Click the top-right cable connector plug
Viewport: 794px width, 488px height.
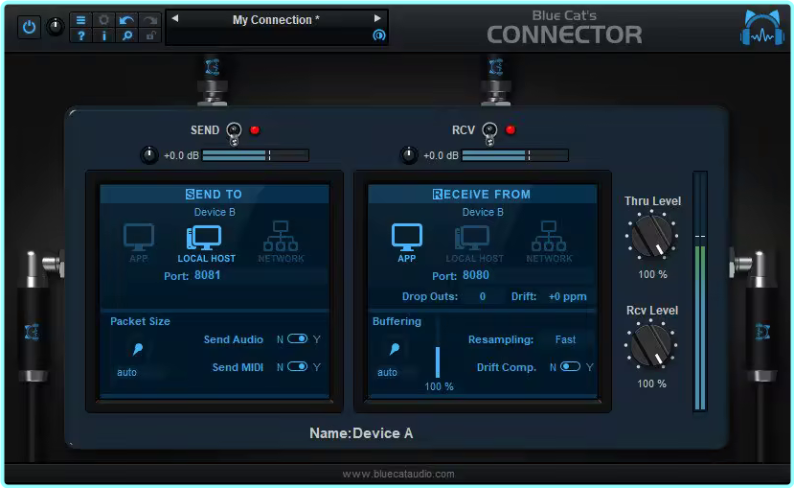click(495, 80)
